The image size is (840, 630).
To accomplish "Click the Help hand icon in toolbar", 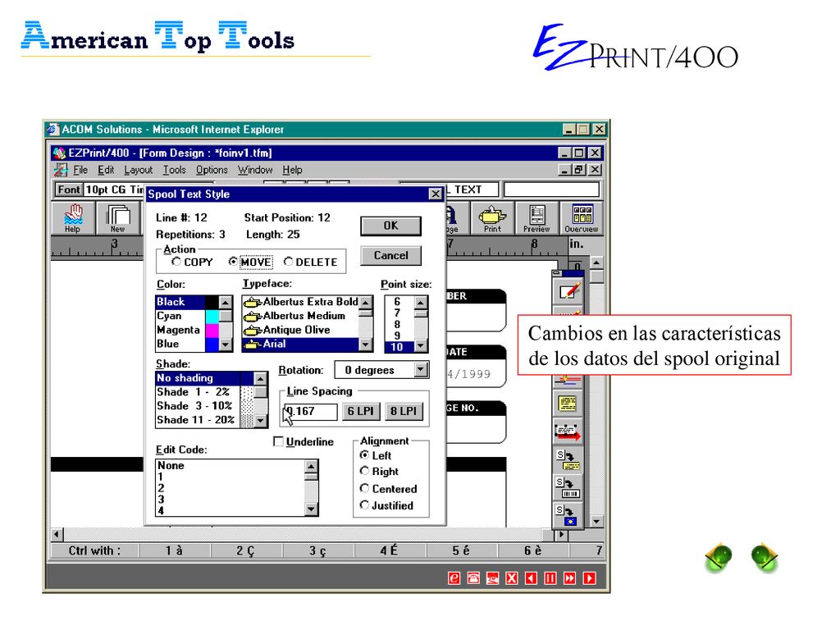I will point(73,218).
